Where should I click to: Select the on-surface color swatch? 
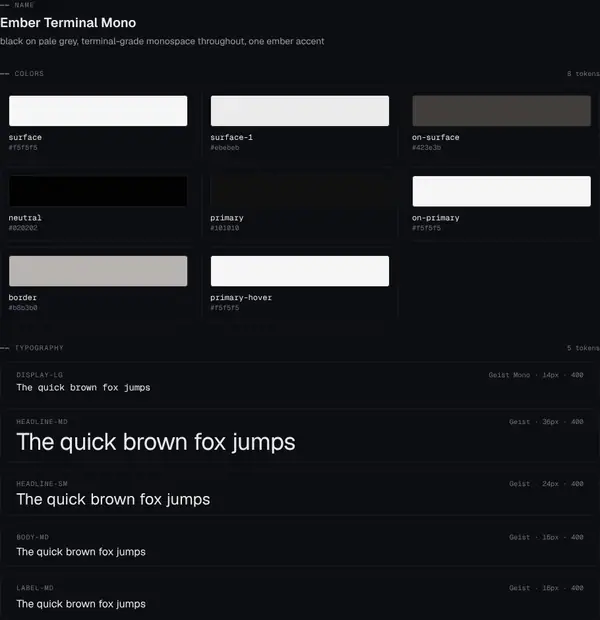pyautogui.click(x=502, y=111)
